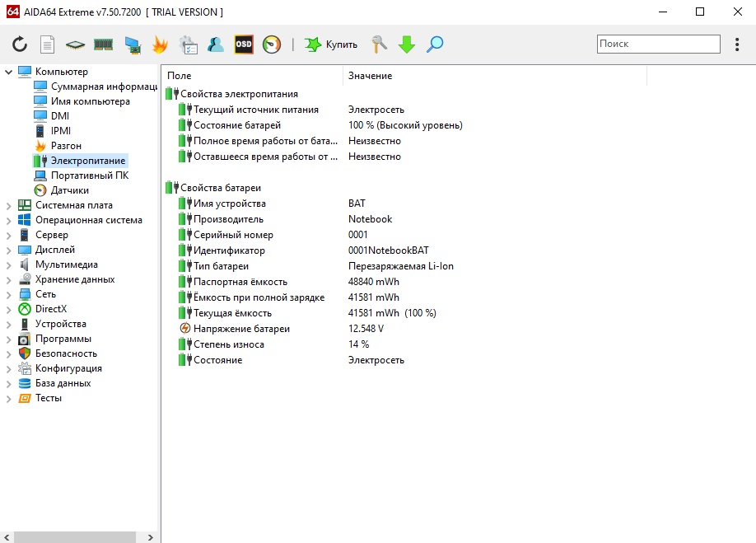
Task: Open the Report page icon
Action: pyautogui.click(x=47, y=44)
